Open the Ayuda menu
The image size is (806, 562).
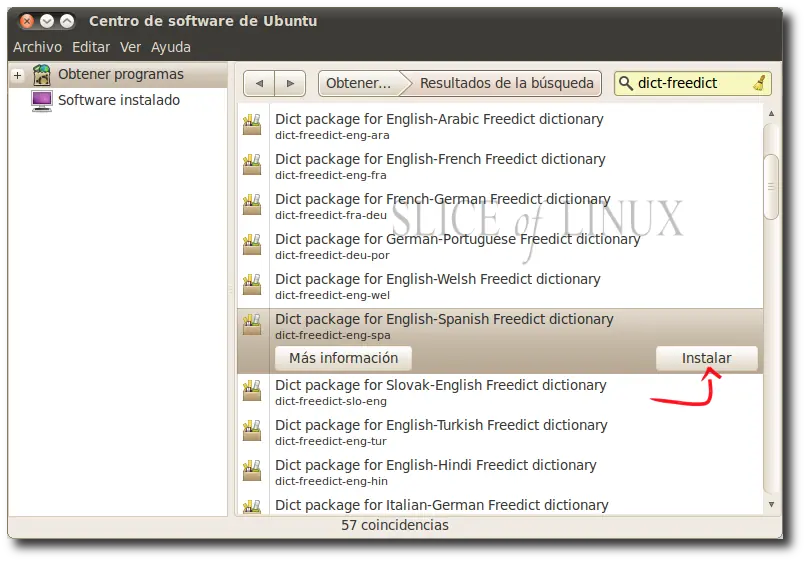[171, 47]
